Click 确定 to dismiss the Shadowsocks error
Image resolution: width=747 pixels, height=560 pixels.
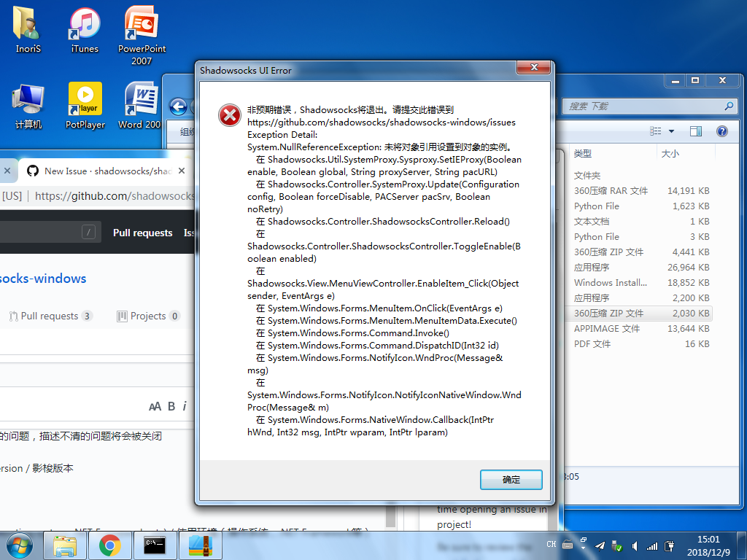tap(511, 480)
